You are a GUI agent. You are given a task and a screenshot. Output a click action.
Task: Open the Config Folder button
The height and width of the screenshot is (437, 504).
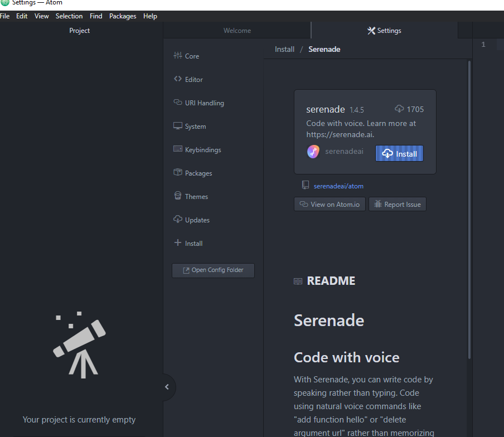coord(213,270)
